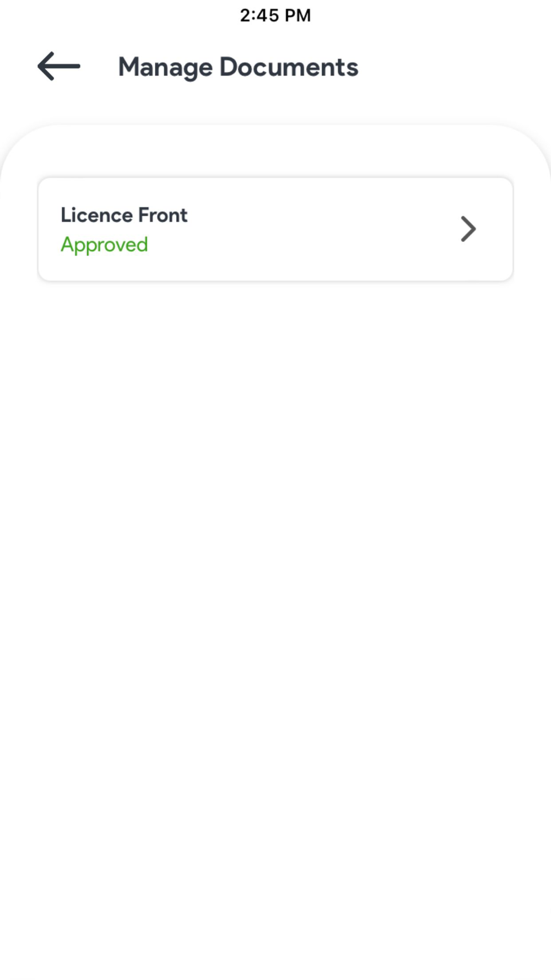The height and width of the screenshot is (980, 551).
Task: Select the Approved label under Licence Front
Action: (x=104, y=244)
